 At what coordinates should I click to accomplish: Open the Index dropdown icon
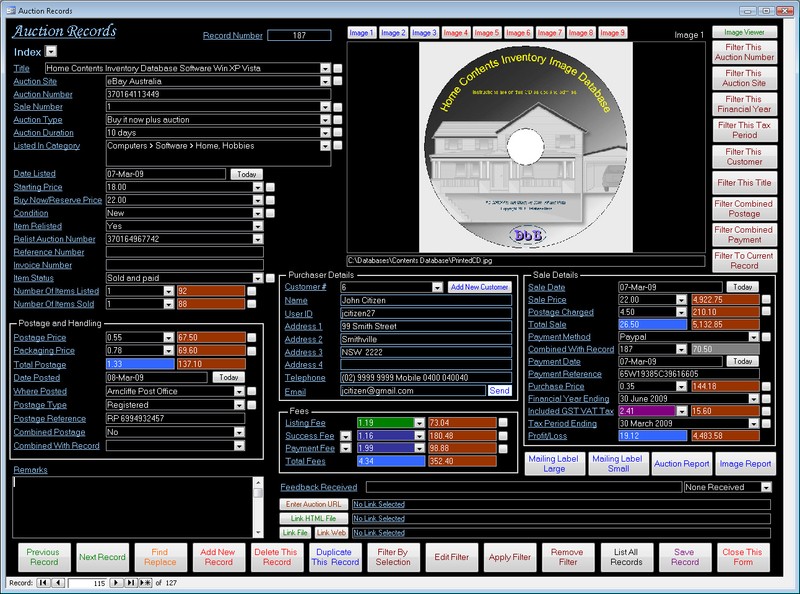[x=51, y=52]
